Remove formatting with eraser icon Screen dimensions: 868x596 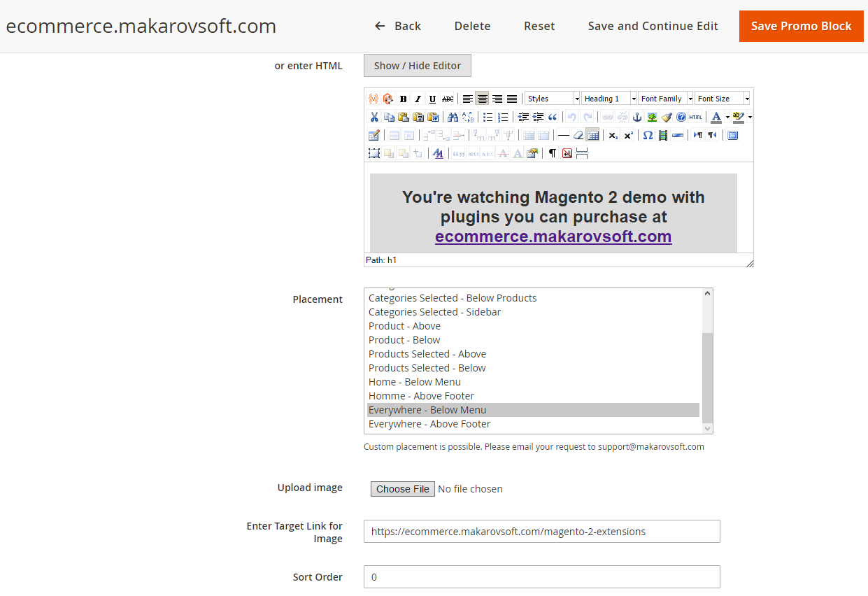[578, 135]
